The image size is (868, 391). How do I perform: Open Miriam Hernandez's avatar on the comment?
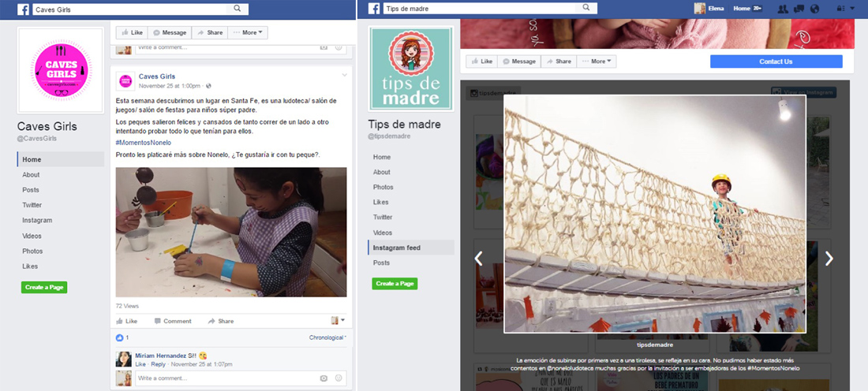point(123,359)
